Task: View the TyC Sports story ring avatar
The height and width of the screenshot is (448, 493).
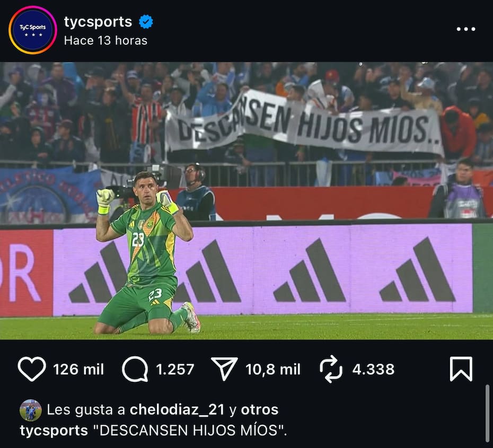Action: 33,30
